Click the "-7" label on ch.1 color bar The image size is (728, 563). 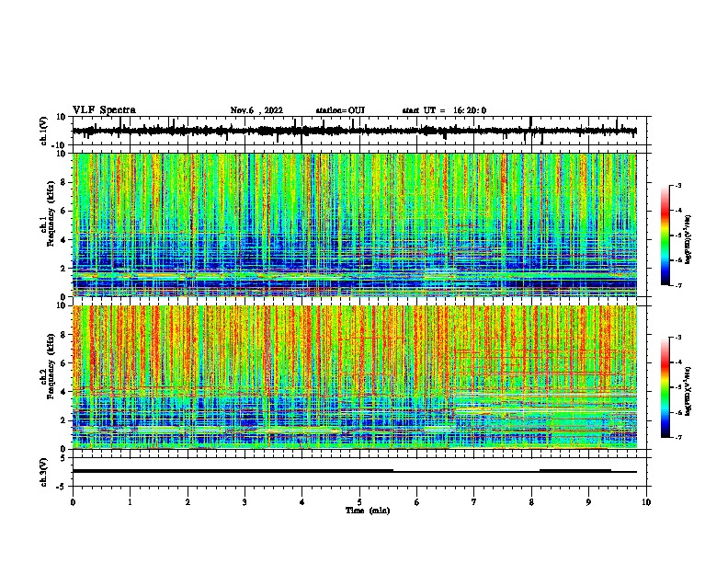(677, 285)
